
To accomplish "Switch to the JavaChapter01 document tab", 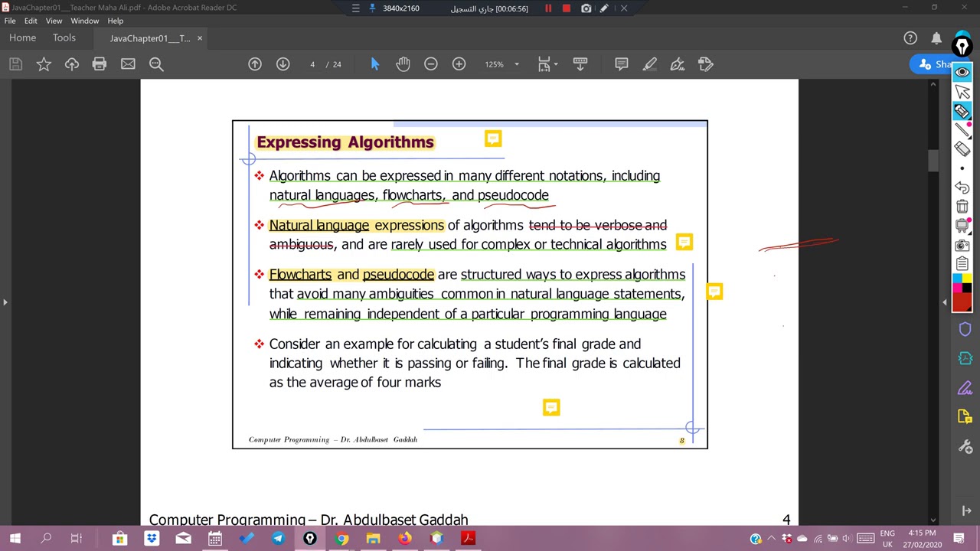I will tap(150, 38).
